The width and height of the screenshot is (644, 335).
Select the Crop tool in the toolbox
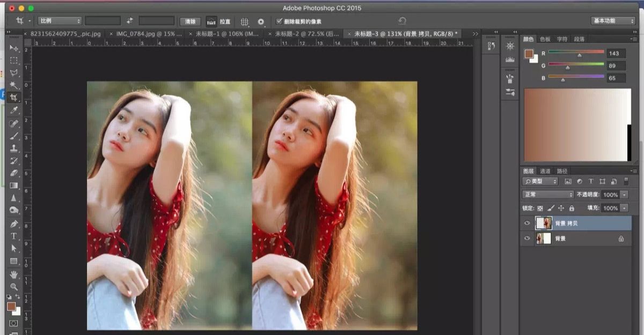tap(14, 98)
